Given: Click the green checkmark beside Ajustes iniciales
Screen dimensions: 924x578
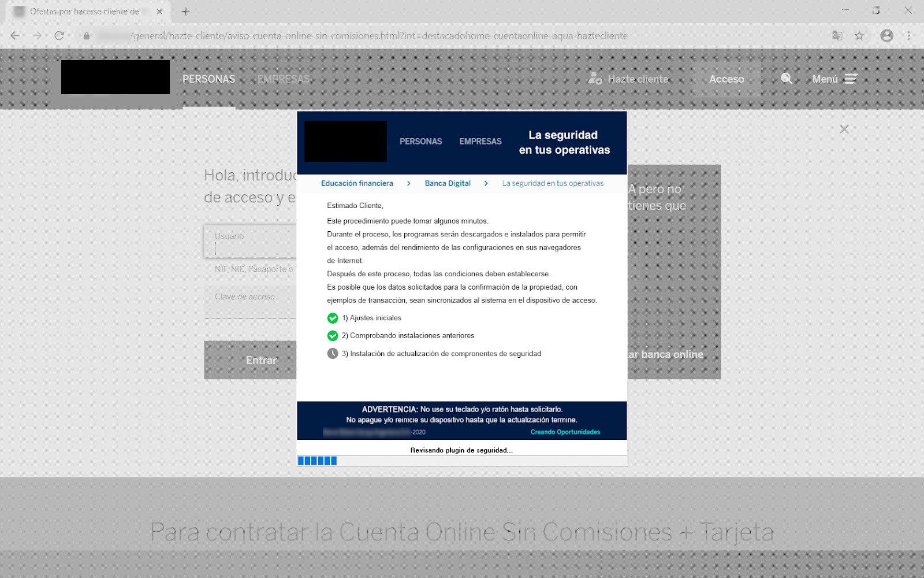Looking at the screenshot, I should 332,317.
